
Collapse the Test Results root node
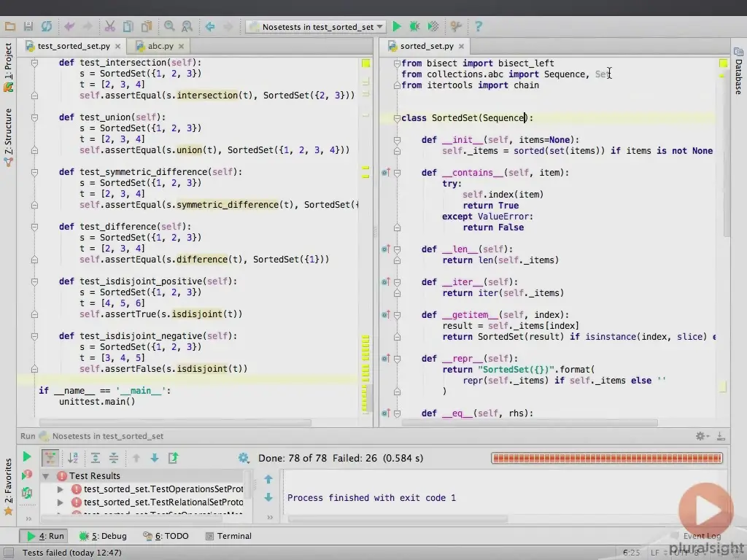point(45,476)
